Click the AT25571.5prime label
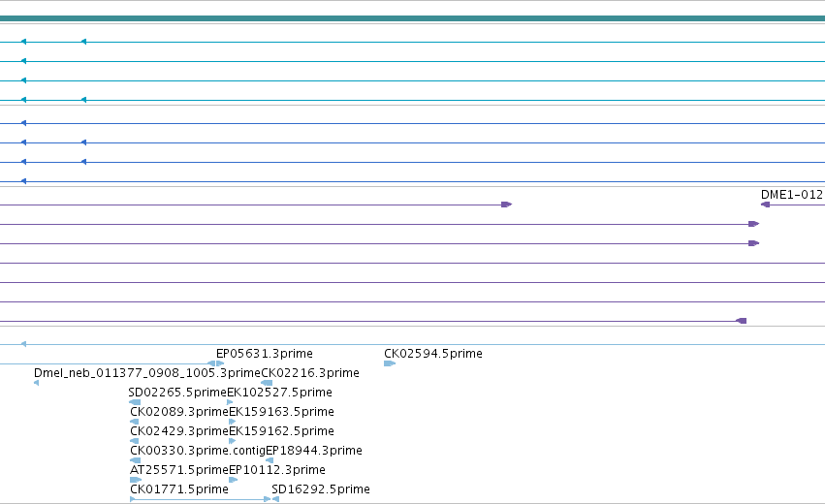Image resolution: width=825 pixels, height=504 pixels. pos(179,470)
